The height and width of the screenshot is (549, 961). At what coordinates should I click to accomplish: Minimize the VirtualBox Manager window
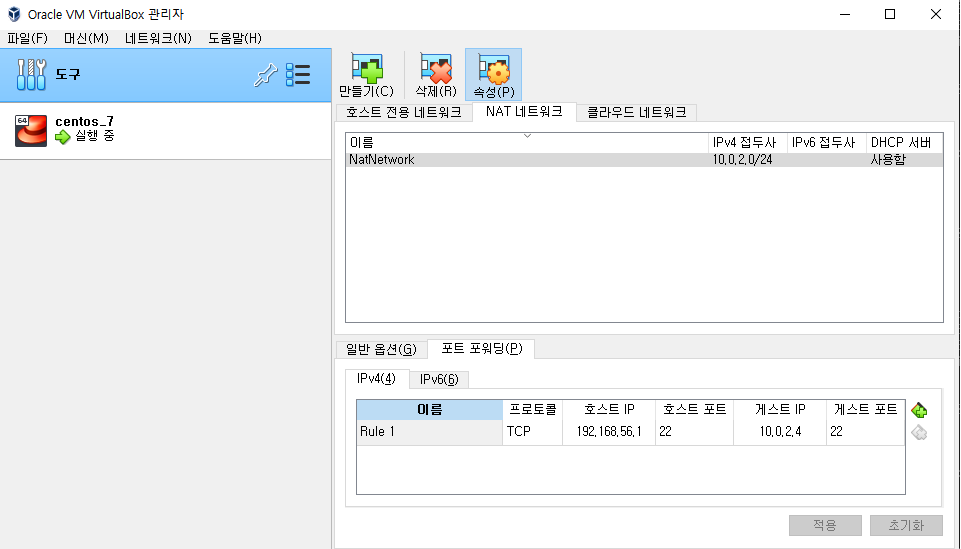coord(845,14)
